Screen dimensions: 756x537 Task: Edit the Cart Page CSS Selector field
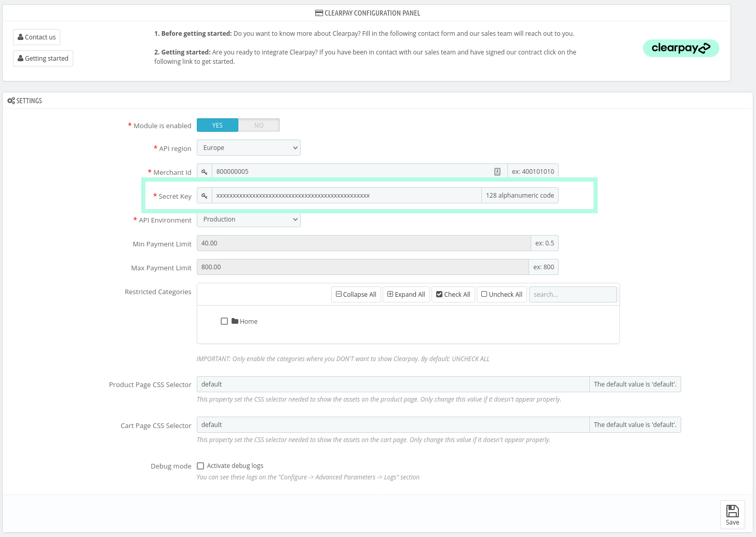pos(393,425)
